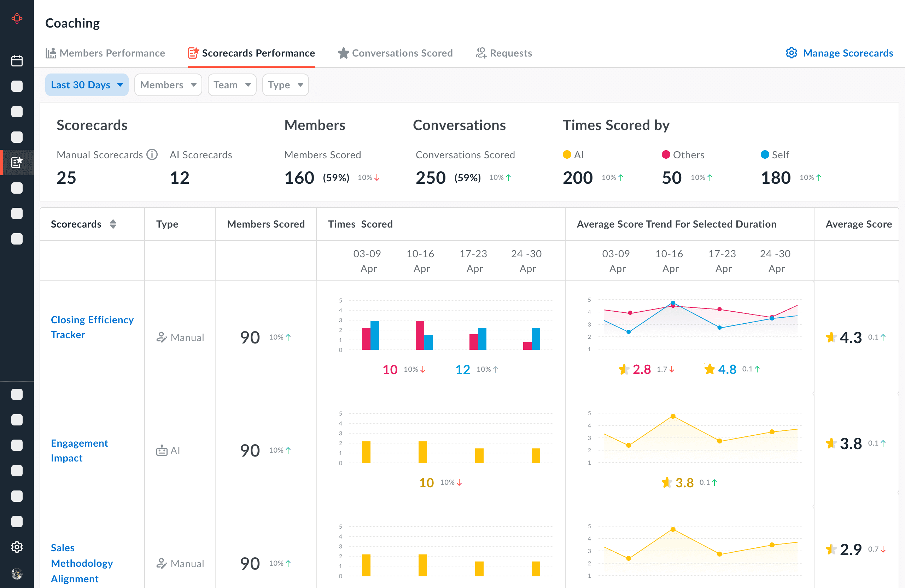Click the scorecard icon in left sidebar
The height and width of the screenshot is (588, 905).
pyautogui.click(x=17, y=162)
